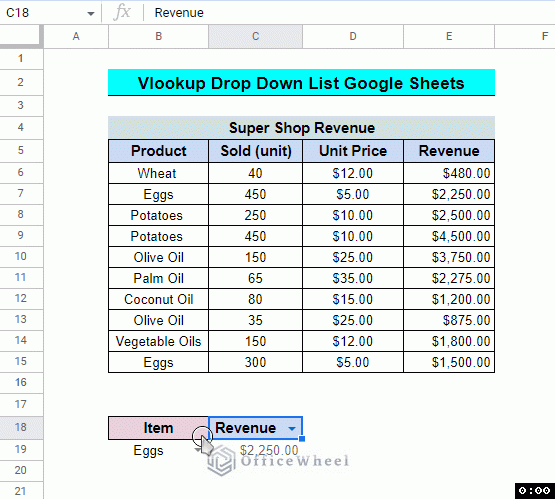Click the revenue value $2,275.00
555x499 pixels.
(x=449, y=278)
